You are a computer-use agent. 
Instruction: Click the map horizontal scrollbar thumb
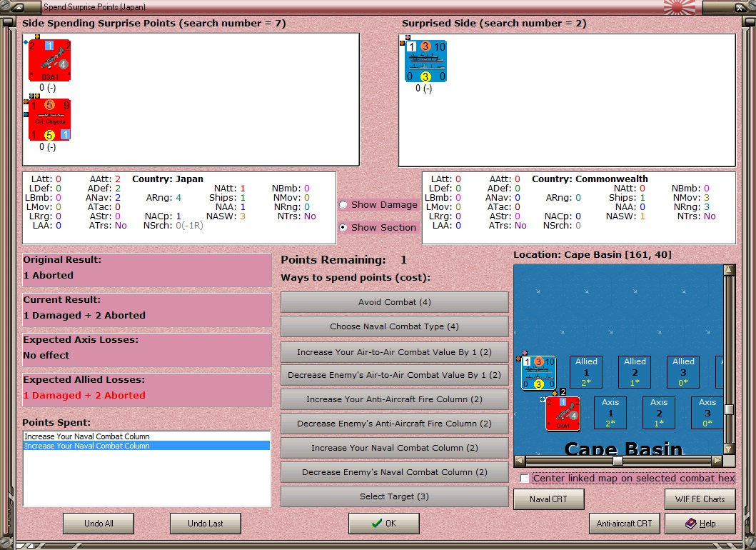(x=617, y=461)
